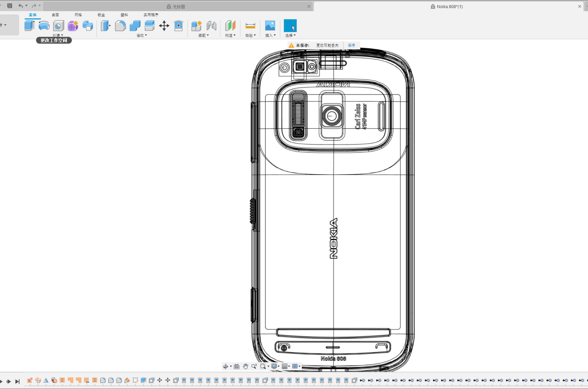Expand the 检验 (Inspect) dropdown

tap(250, 35)
